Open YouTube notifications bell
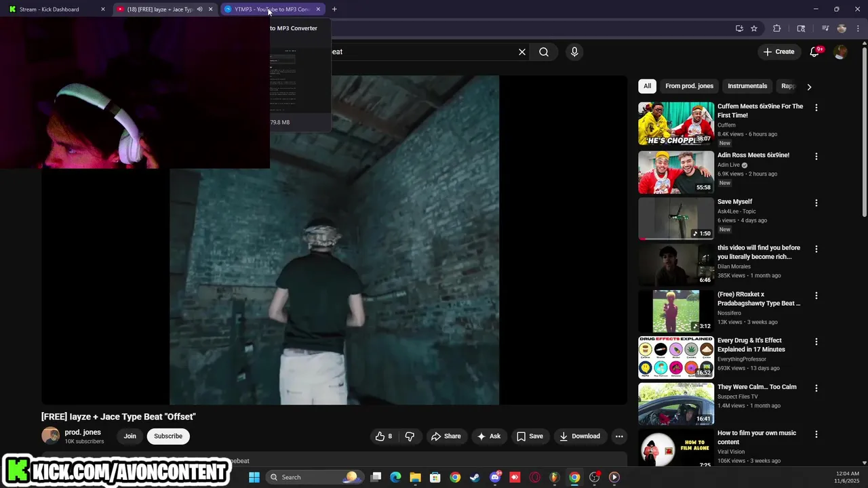The width and height of the screenshot is (868, 488). click(x=815, y=52)
